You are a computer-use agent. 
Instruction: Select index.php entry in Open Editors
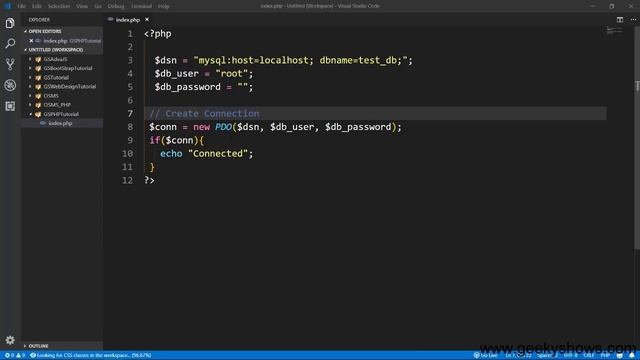tap(62, 41)
